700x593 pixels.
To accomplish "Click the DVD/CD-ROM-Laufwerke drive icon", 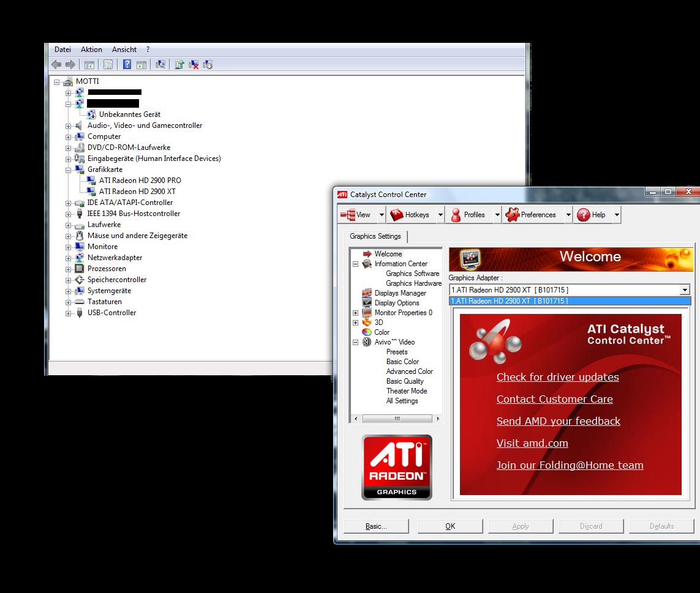I will tap(80, 147).
